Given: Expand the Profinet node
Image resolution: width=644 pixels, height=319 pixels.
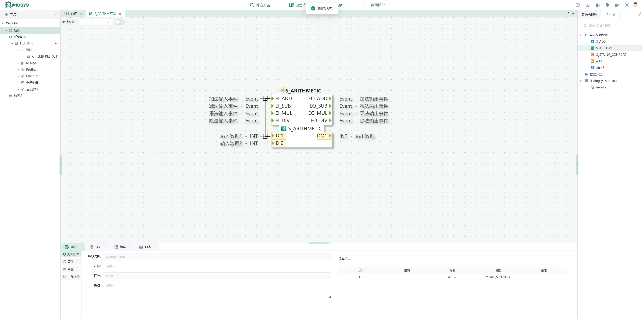Looking at the screenshot, I should pos(18,69).
